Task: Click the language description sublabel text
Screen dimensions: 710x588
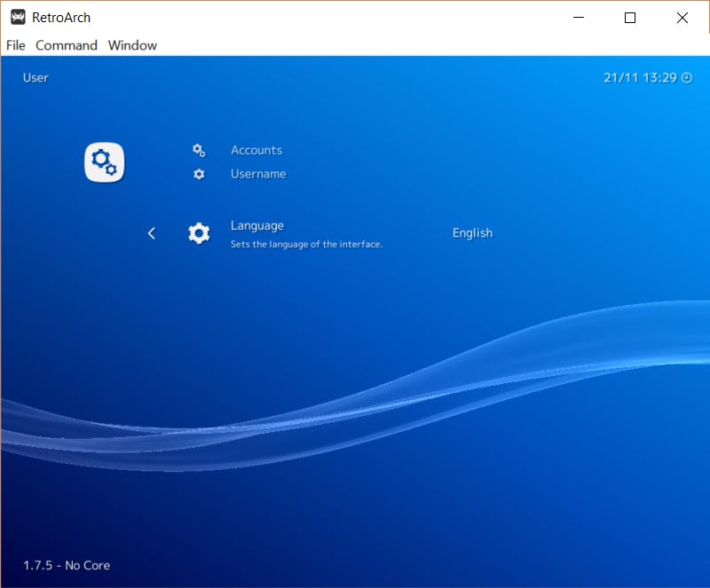Action: point(306,245)
